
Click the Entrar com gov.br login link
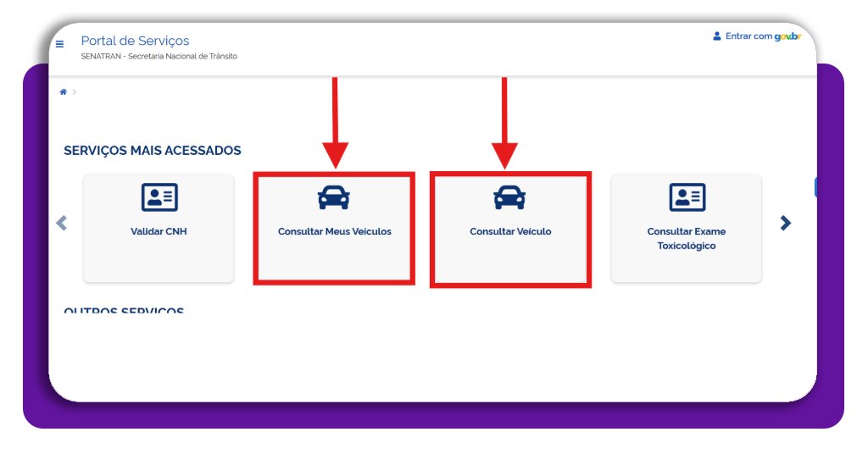757,36
